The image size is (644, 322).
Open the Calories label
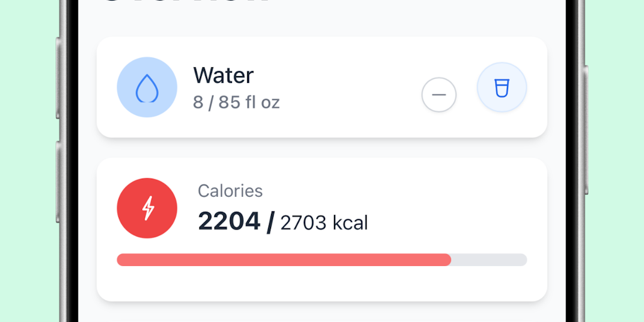pos(230,191)
